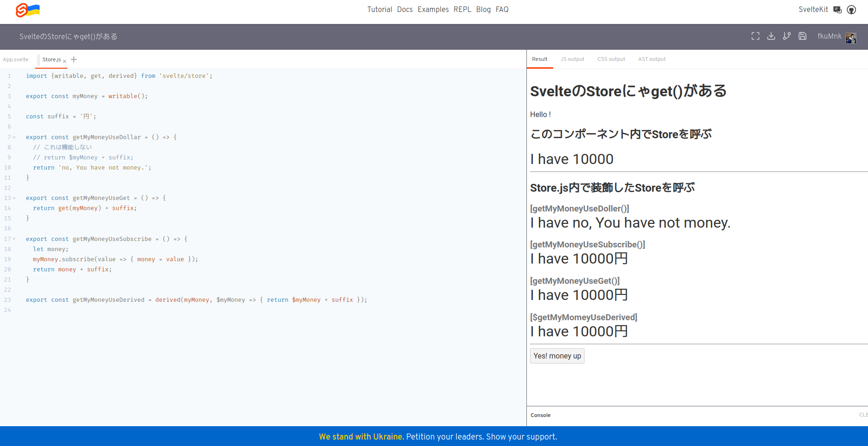Close the Store.js tab
Viewport: 868px width, 446px height.
coord(65,61)
